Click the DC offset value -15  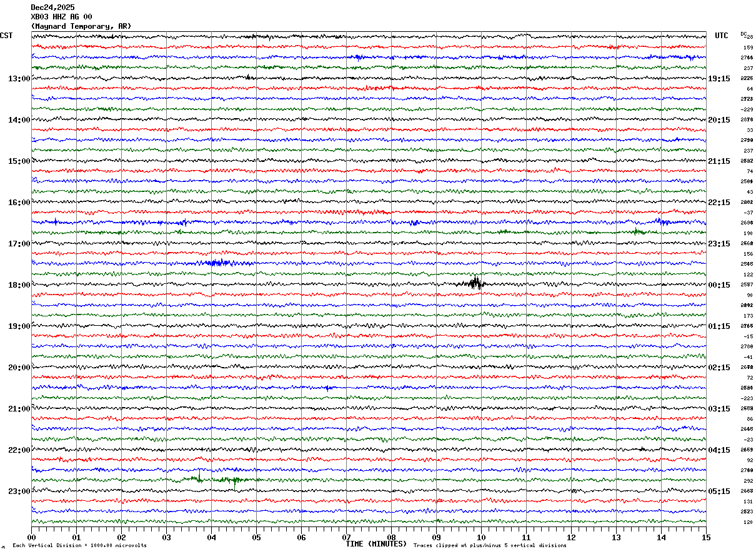pyautogui.click(x=749, y=336)
